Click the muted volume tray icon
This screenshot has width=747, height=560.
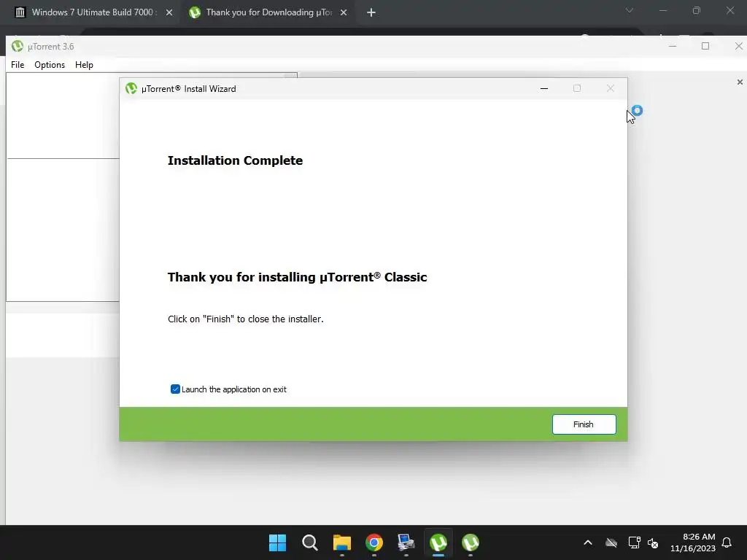(653, 542)
